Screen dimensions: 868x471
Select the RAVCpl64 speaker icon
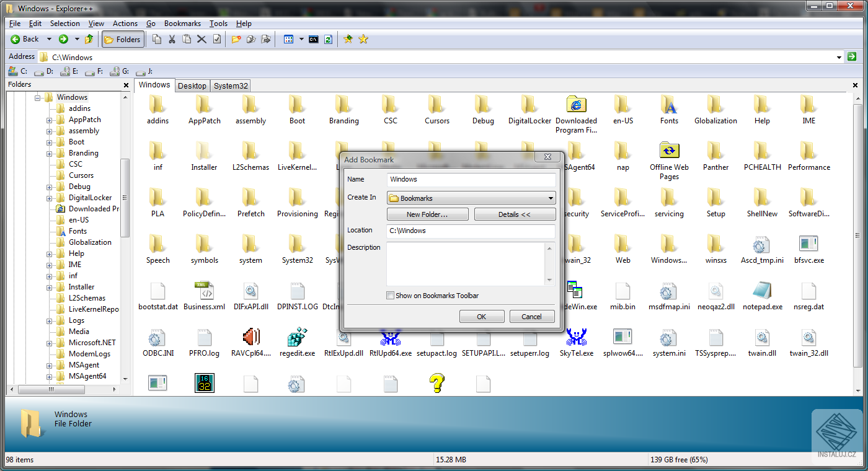tap(251, 338)
